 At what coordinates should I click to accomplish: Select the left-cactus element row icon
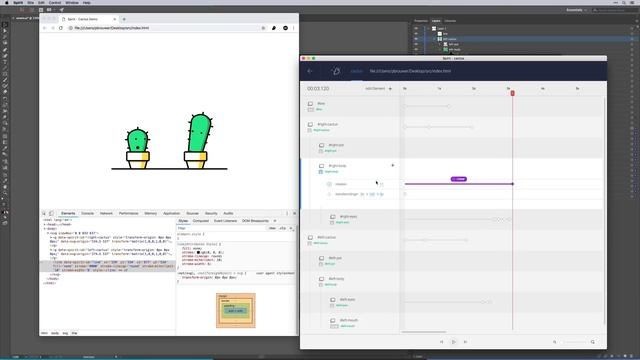(310, 238)
